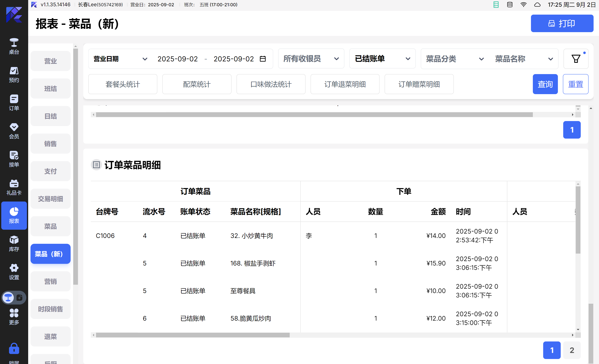This screenshot has height=364, width=599.
Task: Switch to the 时段销售 report tab
Action: point(50,309)
